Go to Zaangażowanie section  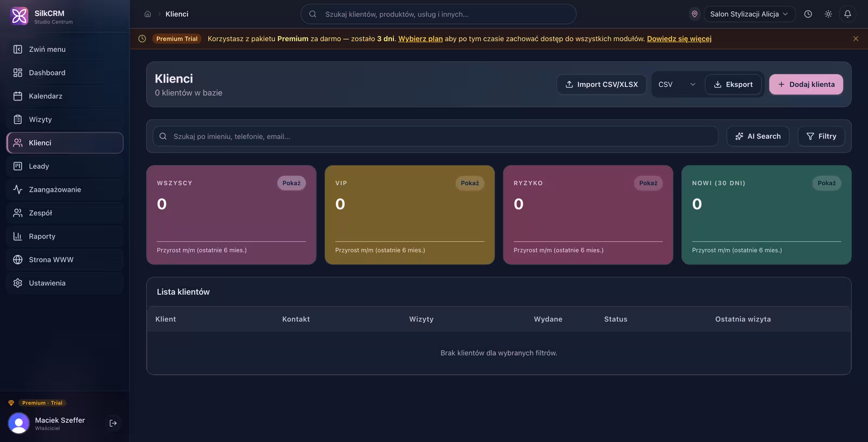pyautogui.click(x=65, y=190)
